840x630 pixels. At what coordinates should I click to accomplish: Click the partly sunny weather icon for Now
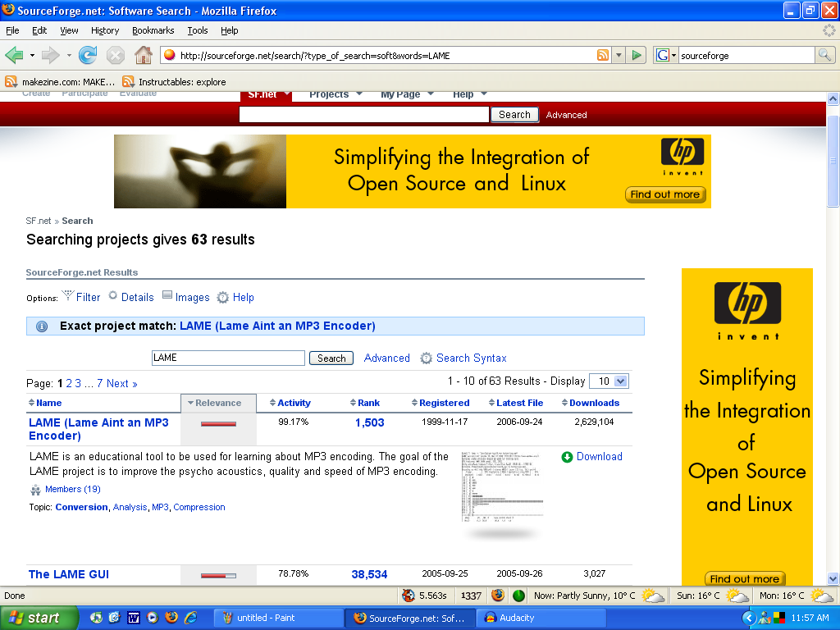[x=652, y=596]
